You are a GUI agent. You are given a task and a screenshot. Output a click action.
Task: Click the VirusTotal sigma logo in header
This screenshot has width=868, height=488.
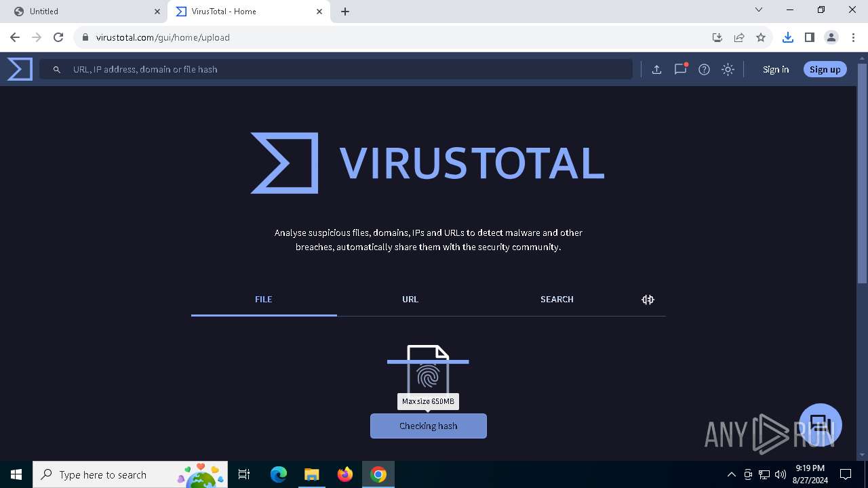(20, 69)
